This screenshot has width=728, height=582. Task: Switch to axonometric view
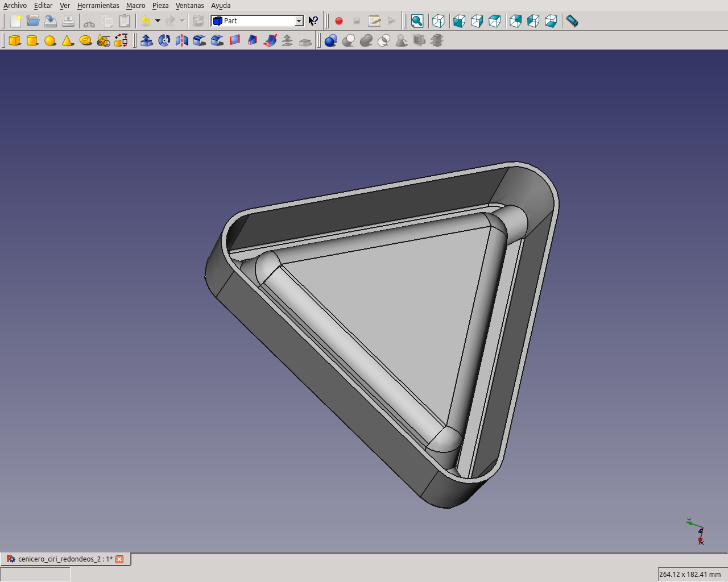click(x=439, y=21)
